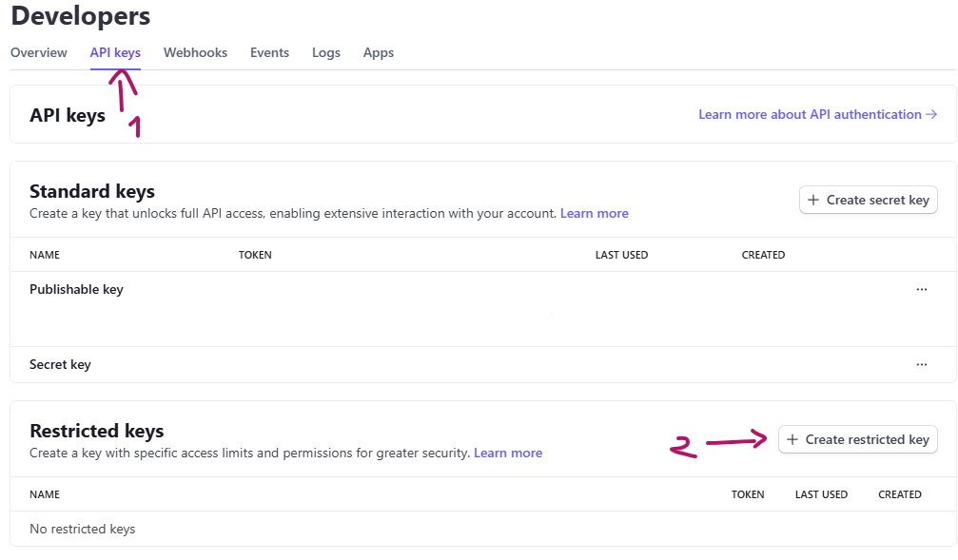Click CREATED column header in Standard keys
Image resolution: width=958 pixels, height=560 pixels.
pos(763,255)
